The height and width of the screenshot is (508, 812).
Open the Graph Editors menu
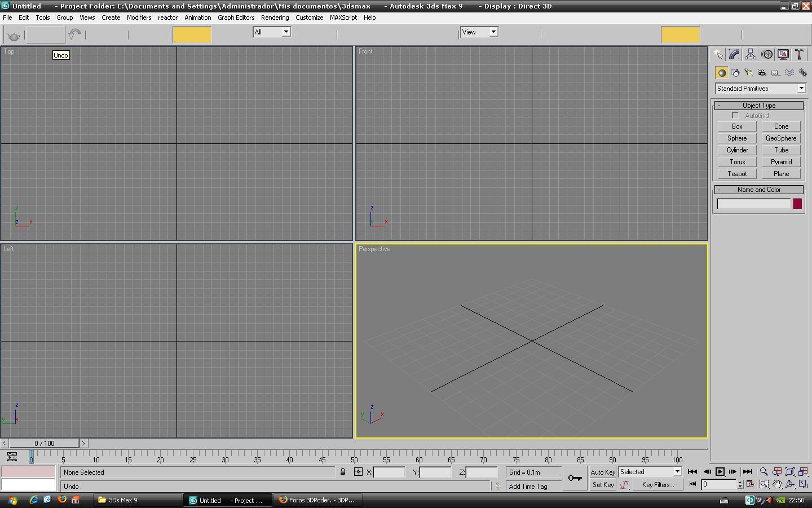(236, 17)
